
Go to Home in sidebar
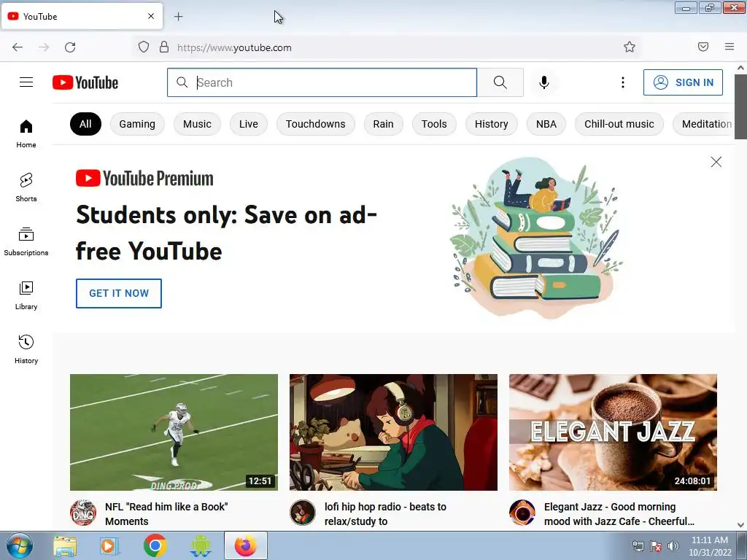point(26,134)
